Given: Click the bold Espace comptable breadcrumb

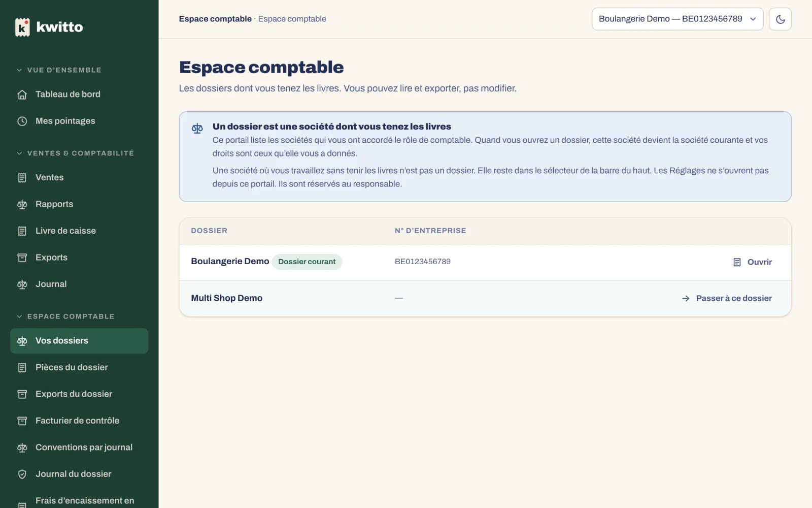Looking at the screenshot, I should [215, 19].
